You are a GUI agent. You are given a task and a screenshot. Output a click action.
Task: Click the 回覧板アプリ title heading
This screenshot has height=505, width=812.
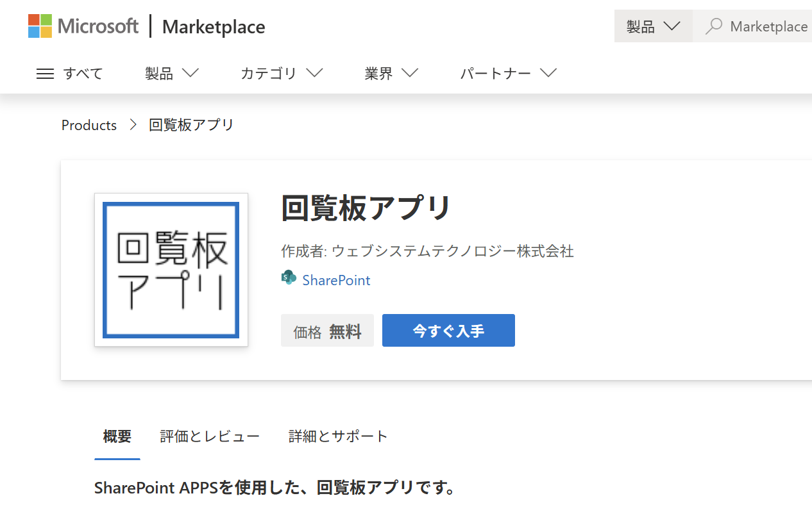click(366, 208)
